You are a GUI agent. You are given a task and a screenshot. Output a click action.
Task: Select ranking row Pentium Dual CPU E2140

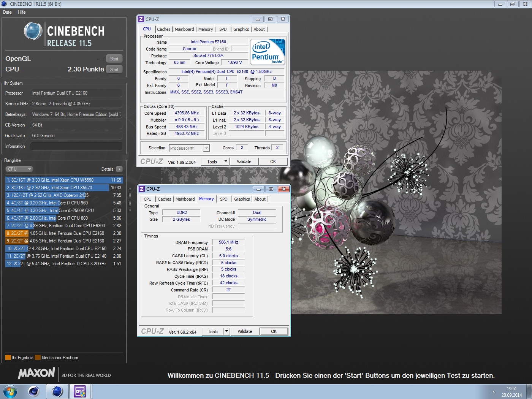64,256
